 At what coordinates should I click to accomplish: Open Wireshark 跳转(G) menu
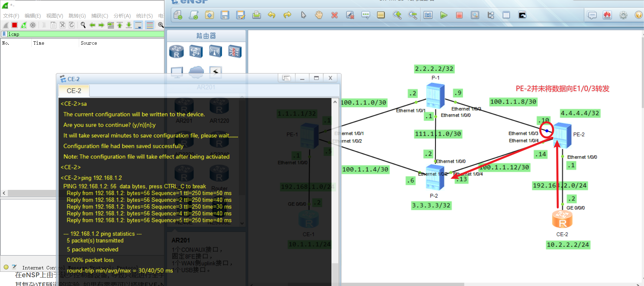point(77,16)
